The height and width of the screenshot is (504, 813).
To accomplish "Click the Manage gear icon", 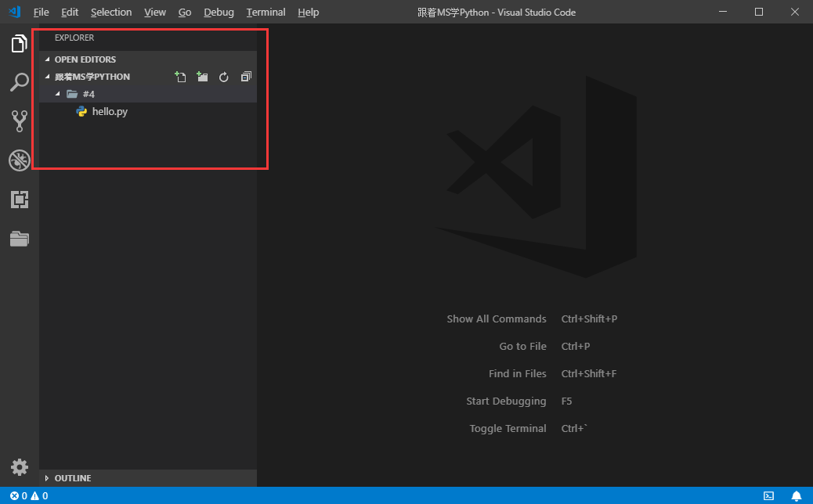I will pyautogui.click(x=19, y=467).
